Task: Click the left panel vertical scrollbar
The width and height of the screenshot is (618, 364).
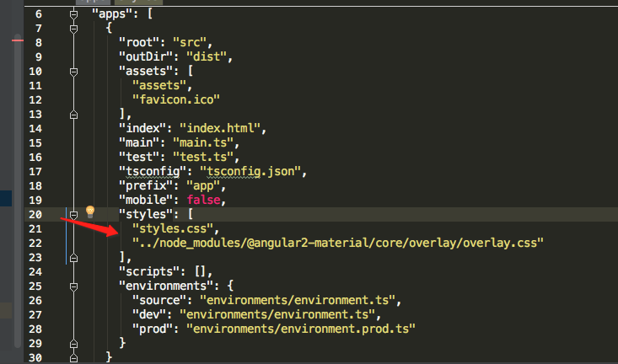Action: [18, 190]
